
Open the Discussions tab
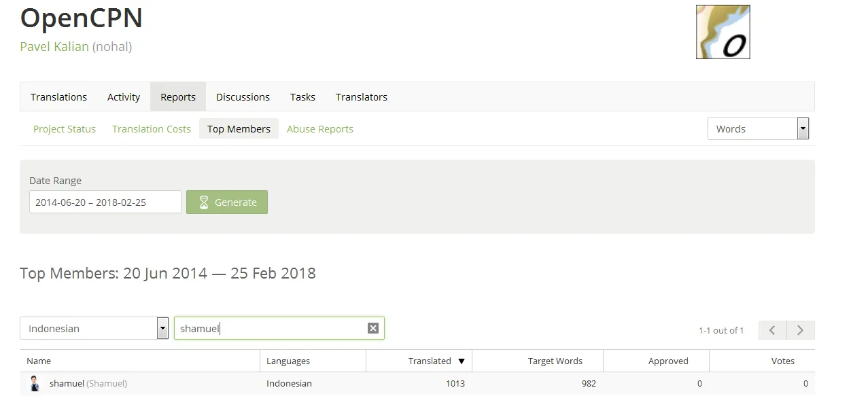click(x=243, y=97)
